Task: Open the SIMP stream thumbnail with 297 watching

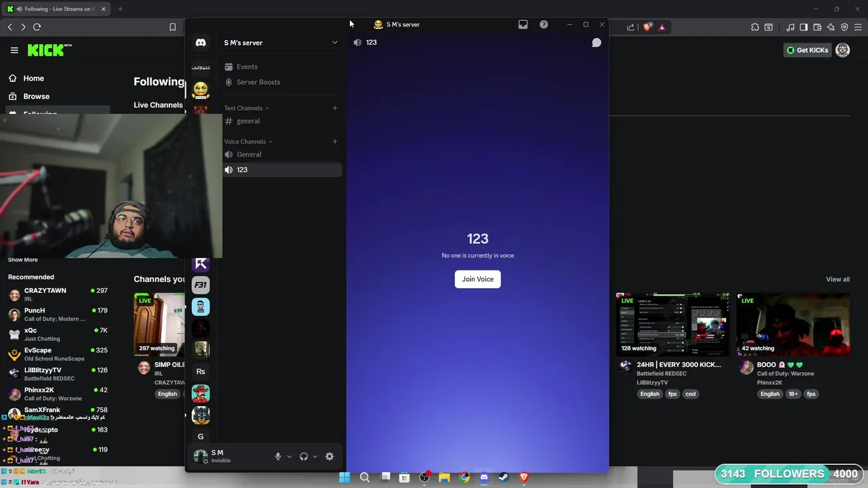Action: pyautogui.click(x=159, y=325)
